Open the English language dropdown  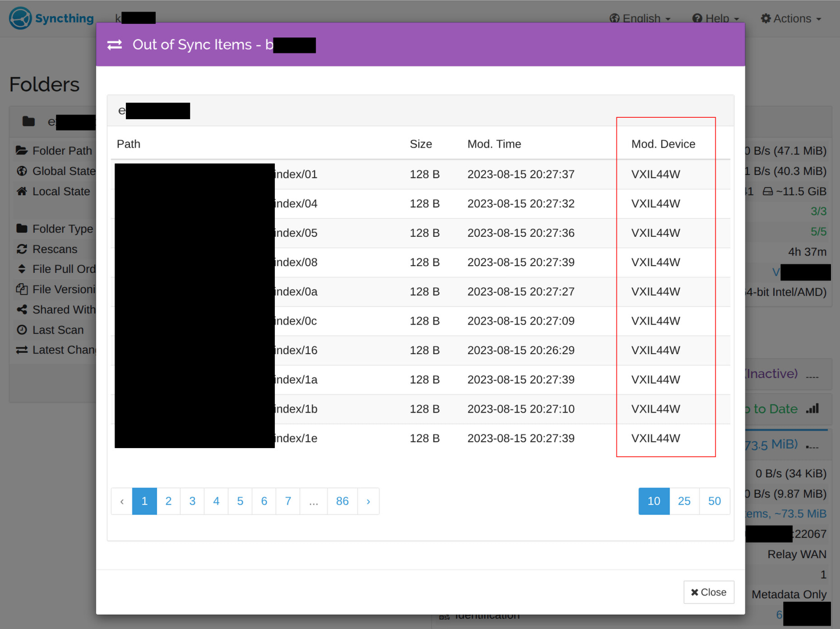pyautogui.click(x=640, y=18)
